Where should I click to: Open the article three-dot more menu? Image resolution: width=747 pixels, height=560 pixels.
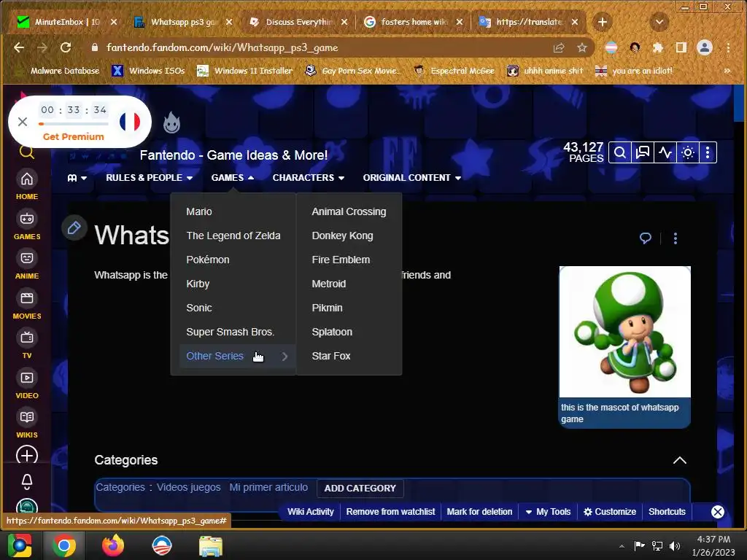(675, 238)
